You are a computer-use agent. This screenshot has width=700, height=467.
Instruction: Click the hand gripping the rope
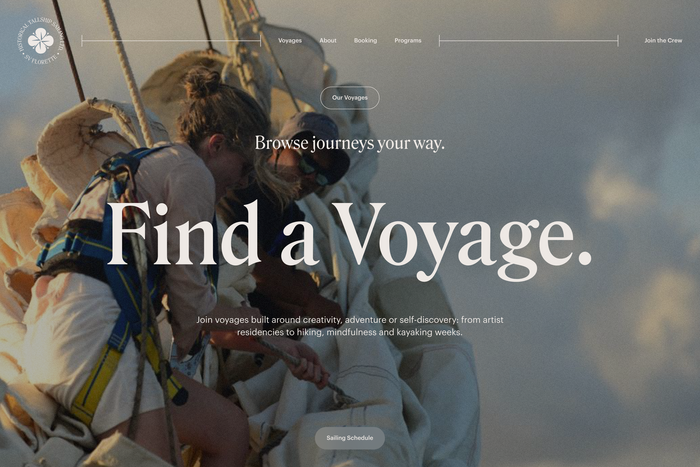coord(308,364)
